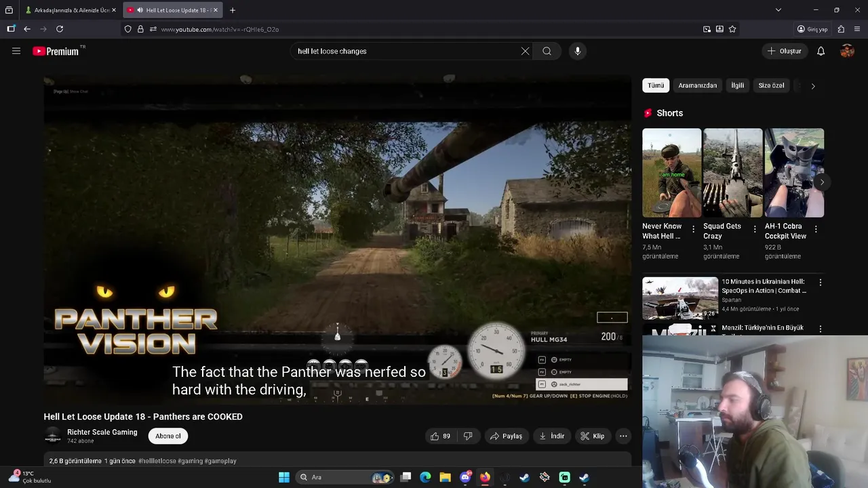Clear the search box with X
This screenshot has width=868, height=488.
[525, 51]
